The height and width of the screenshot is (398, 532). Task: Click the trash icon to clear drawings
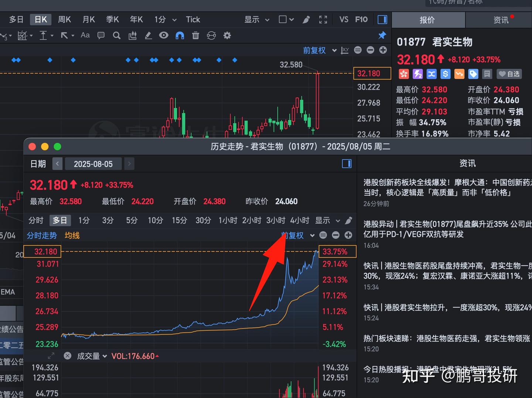(x=195, y=36)
